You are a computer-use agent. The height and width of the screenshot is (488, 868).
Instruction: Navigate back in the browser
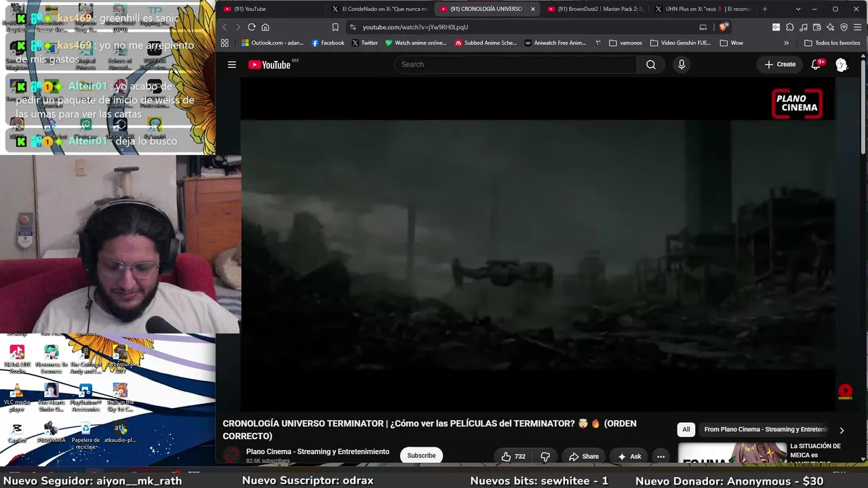(225, 27)
